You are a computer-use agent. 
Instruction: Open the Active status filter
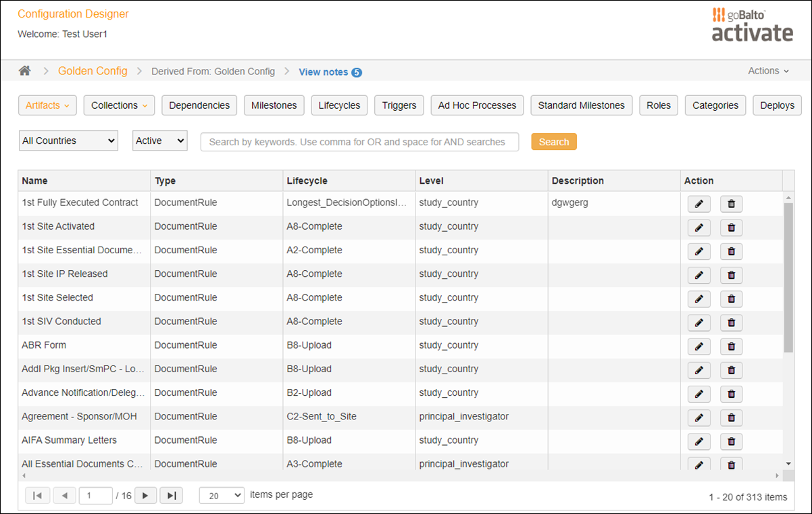point(159,140)
